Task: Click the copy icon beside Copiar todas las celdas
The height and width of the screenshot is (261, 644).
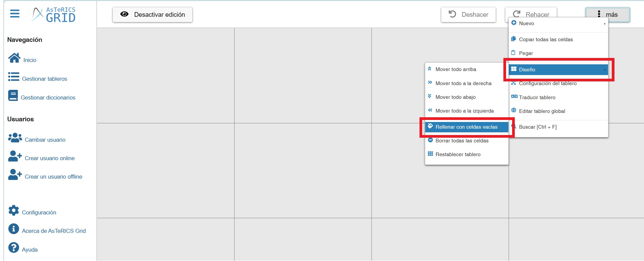Action: 513,39
